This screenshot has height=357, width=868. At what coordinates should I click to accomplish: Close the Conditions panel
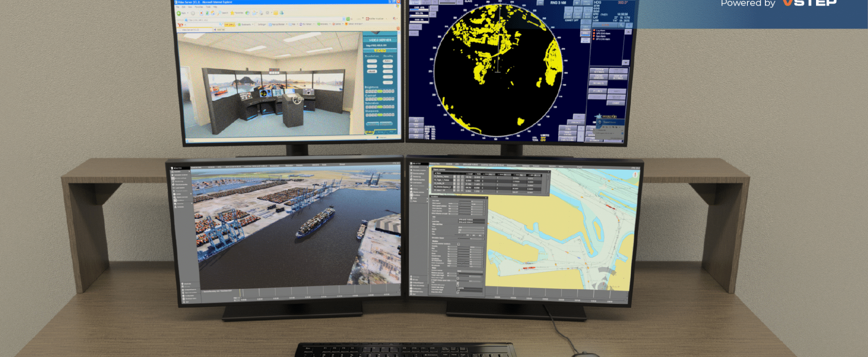click(486, 198)
